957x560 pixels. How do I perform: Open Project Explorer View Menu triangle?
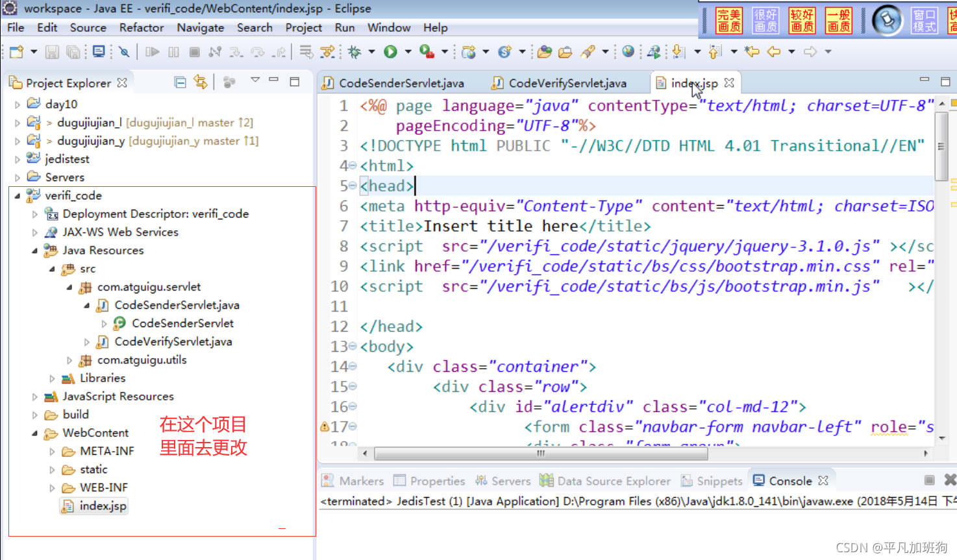point(255,80)
